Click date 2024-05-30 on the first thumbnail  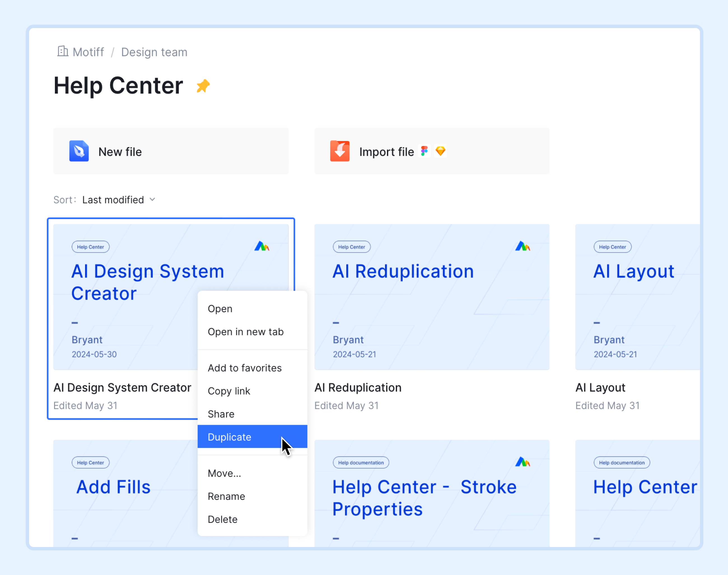(94, 354)
